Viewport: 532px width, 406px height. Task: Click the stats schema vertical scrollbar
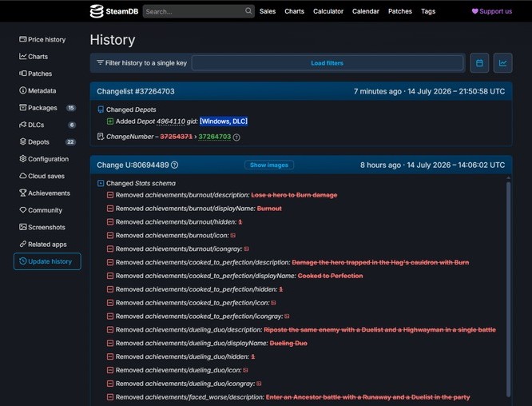508,289
